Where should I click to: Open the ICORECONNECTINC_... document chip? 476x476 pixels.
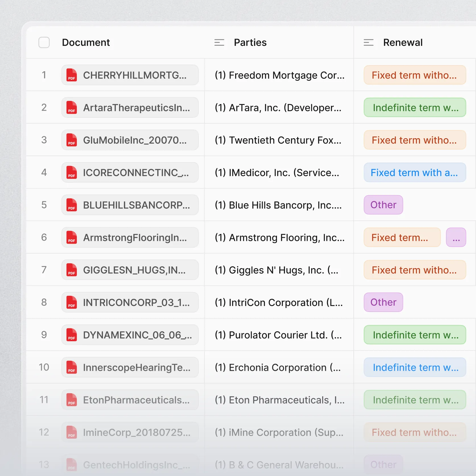tap(130, 172)
